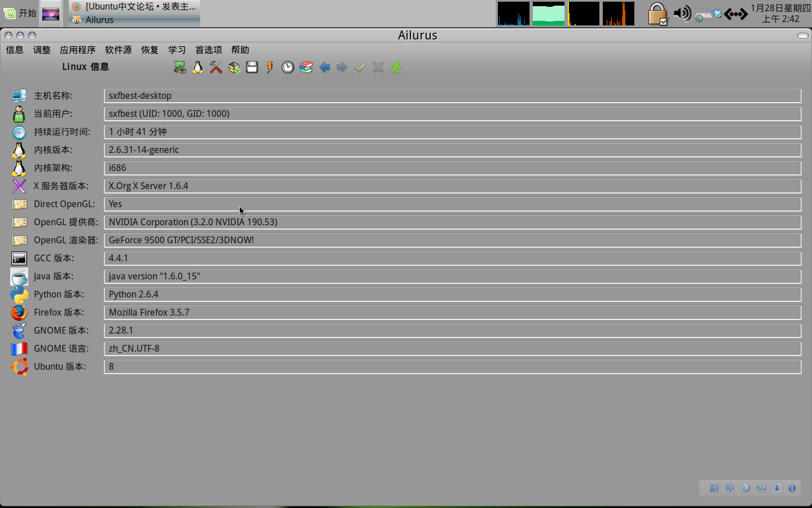The height and width of the screenshot is (508, 812).
Task: Click the Mozilla Firefox 3.5.7 field
Action: pyautogui.click(x=453, y=313)
